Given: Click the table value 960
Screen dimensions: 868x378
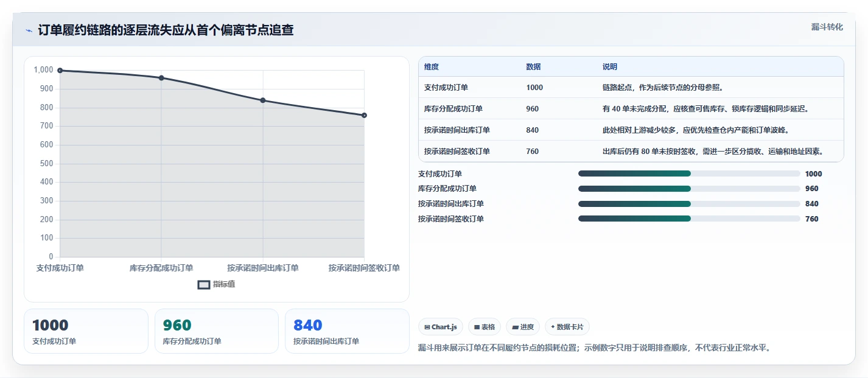Looking at the screenshot, I should (x=533, y=109).
